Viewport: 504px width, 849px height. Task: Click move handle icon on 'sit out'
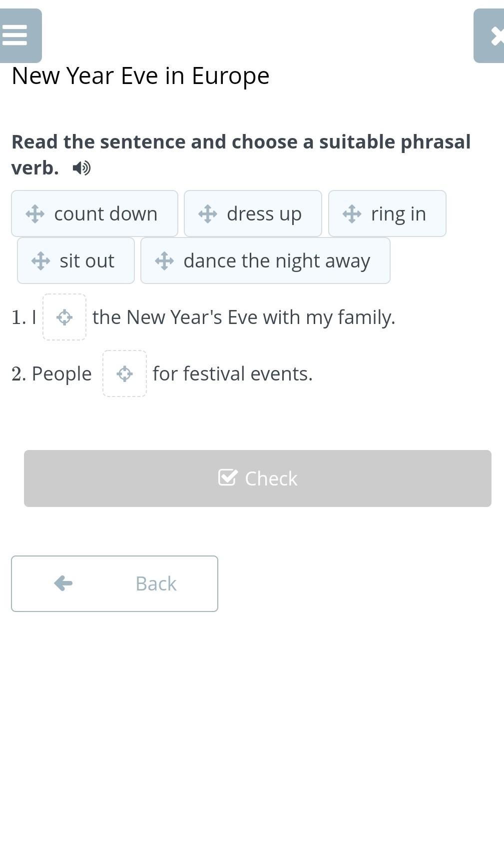[x=40, y=261]
